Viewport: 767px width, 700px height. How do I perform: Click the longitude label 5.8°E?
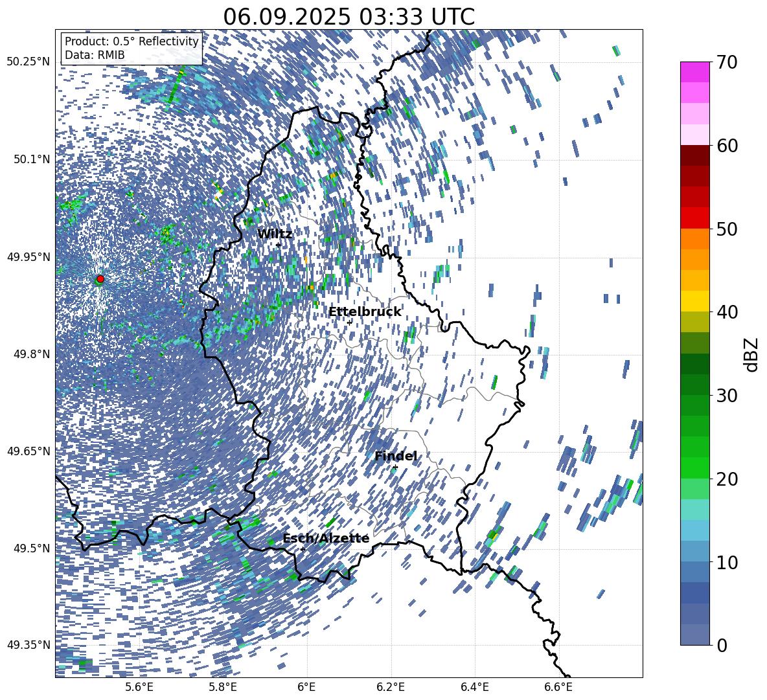(223, 687)
